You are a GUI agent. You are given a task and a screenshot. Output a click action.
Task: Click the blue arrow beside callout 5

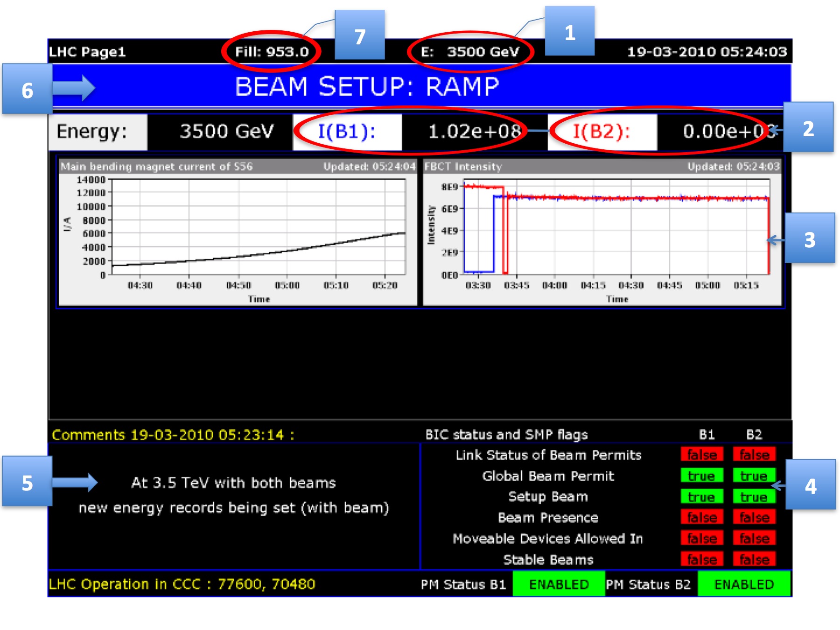coord(75,483)
